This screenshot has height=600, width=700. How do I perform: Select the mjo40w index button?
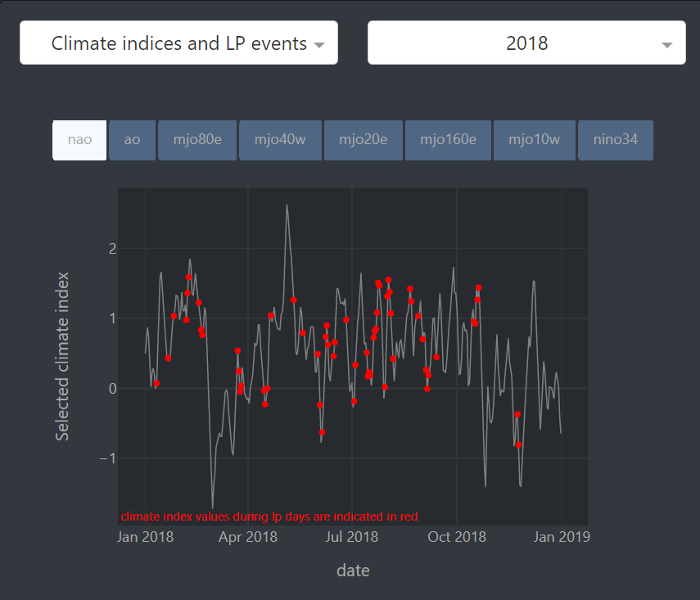(x=280, y=140)
